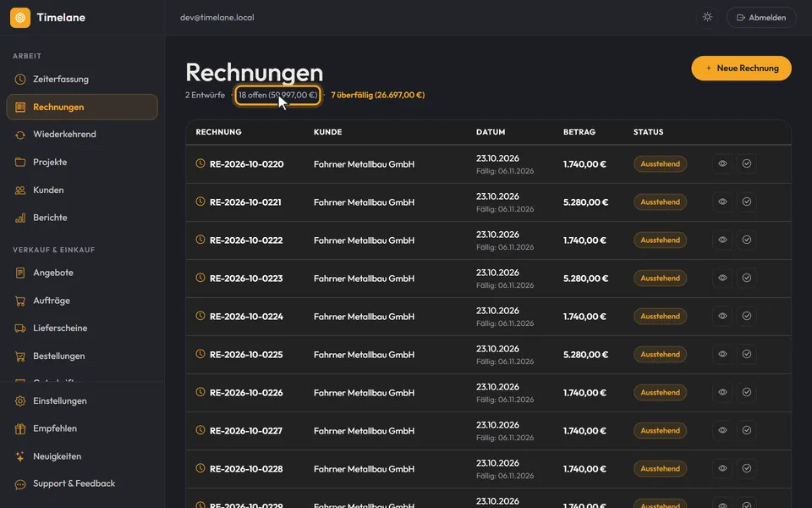The image size is (812, 508).
Task: Click the Neuigkeiten sparkle icon
Action: tap(20, 456)
